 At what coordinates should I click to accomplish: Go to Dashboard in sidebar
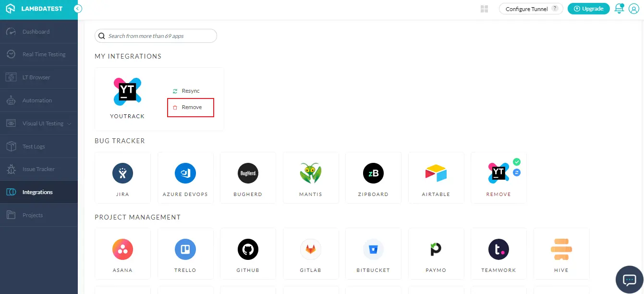[x=36, y=32]
